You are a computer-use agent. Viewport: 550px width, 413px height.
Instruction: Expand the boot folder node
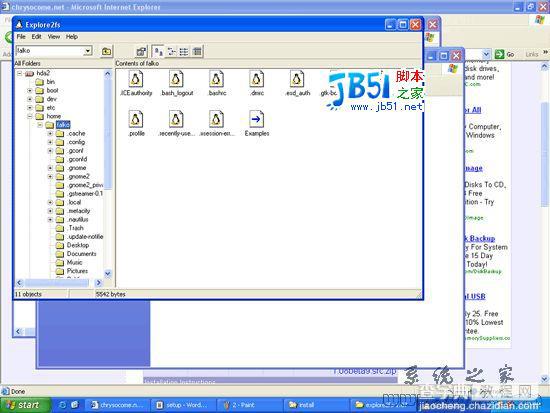click(30, 91)
